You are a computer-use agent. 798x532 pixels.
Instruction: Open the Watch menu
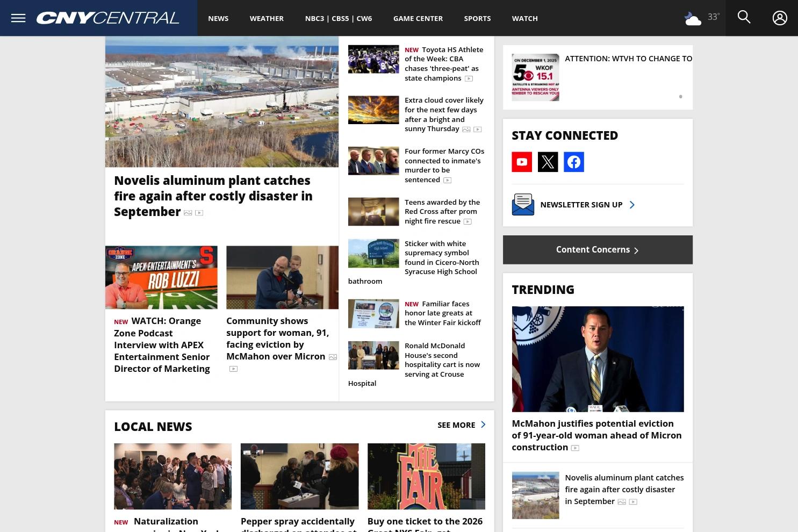coord(524,18)
